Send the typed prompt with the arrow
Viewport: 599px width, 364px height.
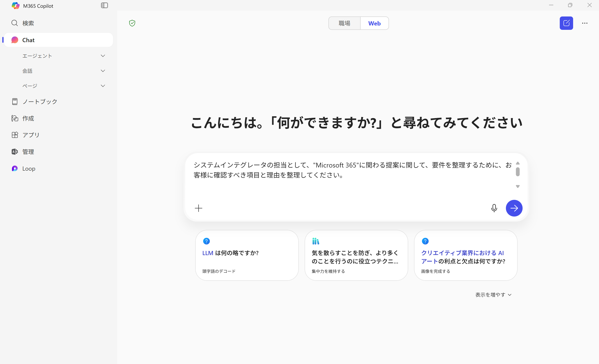[514, 208]
